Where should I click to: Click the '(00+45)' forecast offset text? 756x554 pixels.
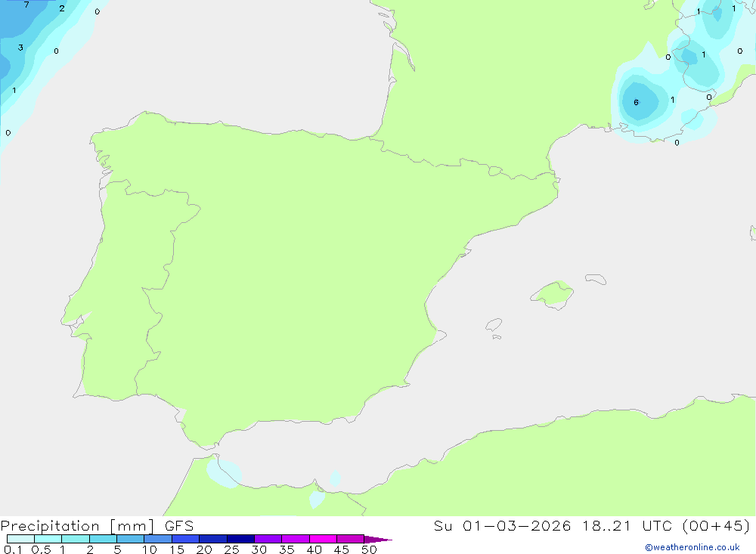(x=716, y=526)
